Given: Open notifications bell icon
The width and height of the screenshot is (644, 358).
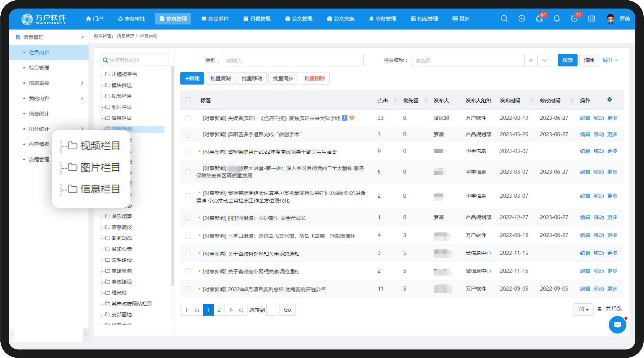Looking at the screenshot, I should (x=556, y=19).
